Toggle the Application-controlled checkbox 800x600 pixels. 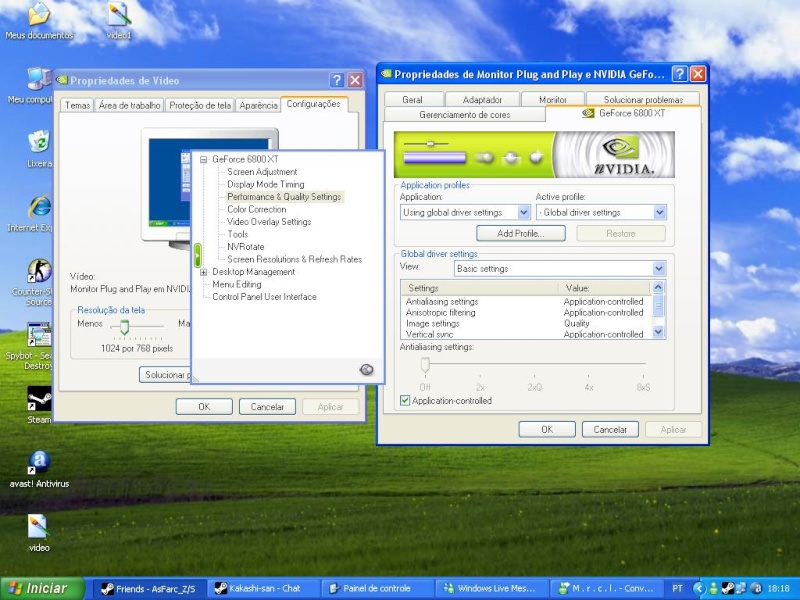(405, 401)
